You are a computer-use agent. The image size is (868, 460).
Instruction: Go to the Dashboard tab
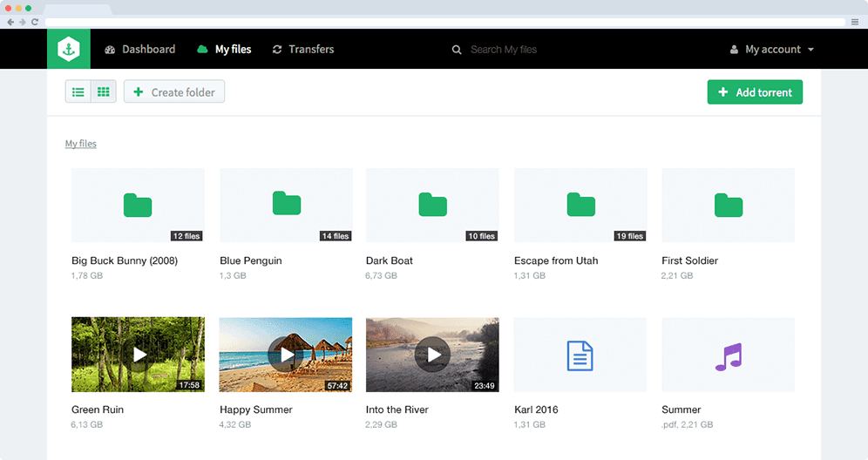click(x=140, y=50)
